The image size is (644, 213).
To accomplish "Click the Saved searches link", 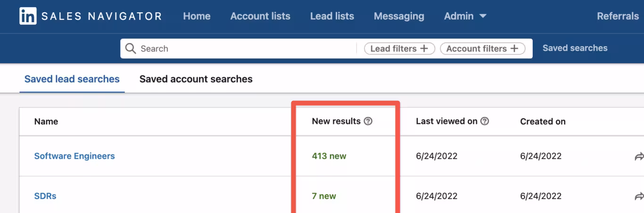I will tap(575, 48).
